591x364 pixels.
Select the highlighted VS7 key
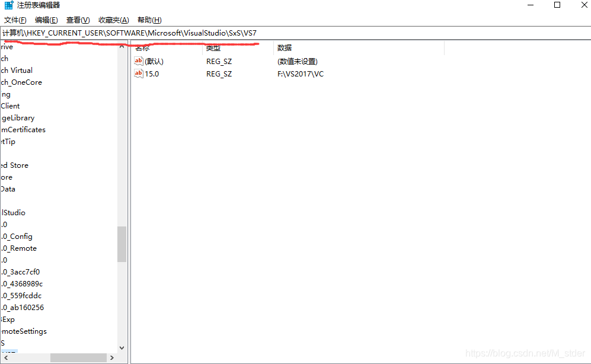8,352
